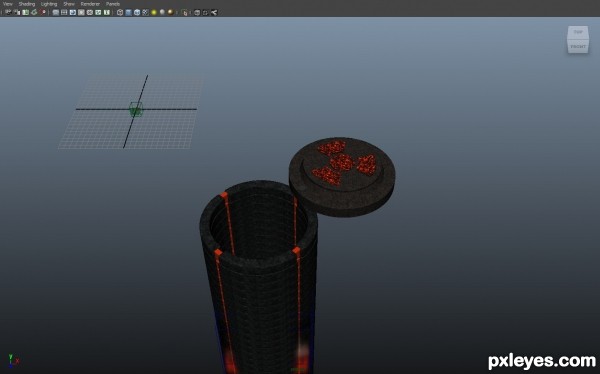
Task: Click the FRONT face of view cube
Action: [578, 46]
